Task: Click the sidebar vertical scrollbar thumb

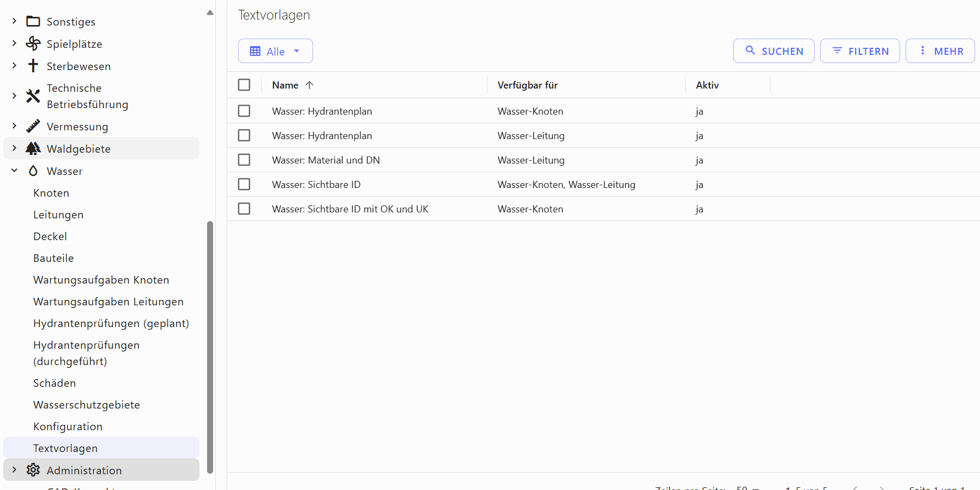Action: coord(210,348)
